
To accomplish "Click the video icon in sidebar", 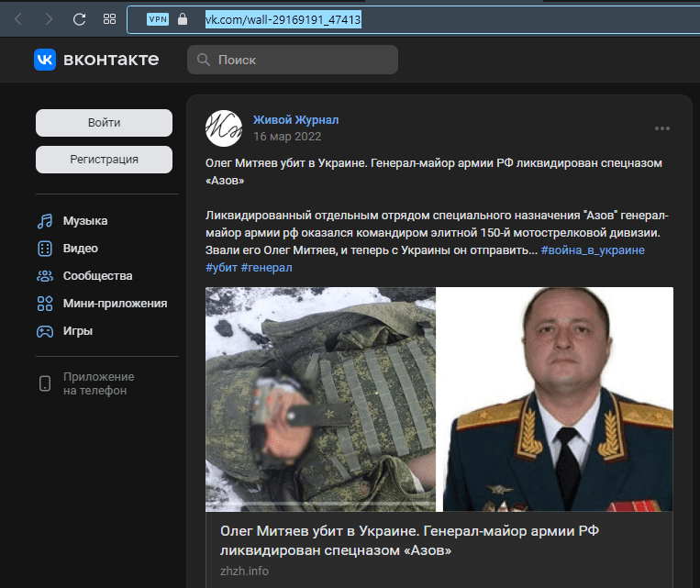I will pyautogui.click(x=45, y=249).
